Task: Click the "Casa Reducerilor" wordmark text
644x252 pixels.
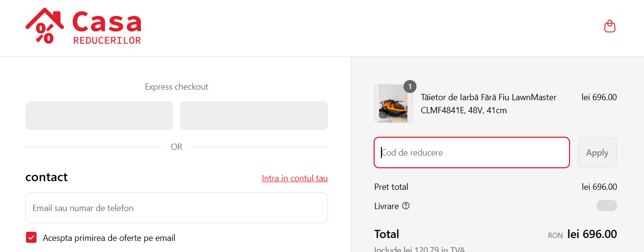Action: [x=107, y=28]
